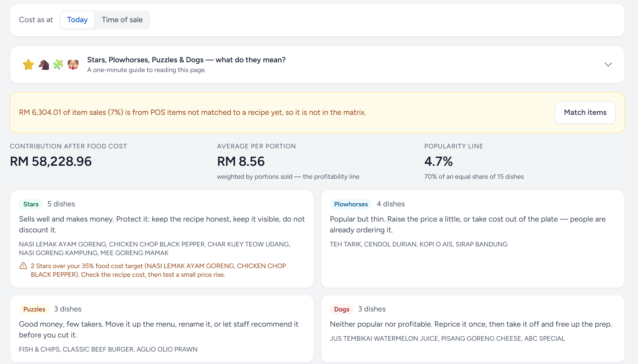Click the horse emoji icon
Screen dimensions: 638x364
(44, 64)
